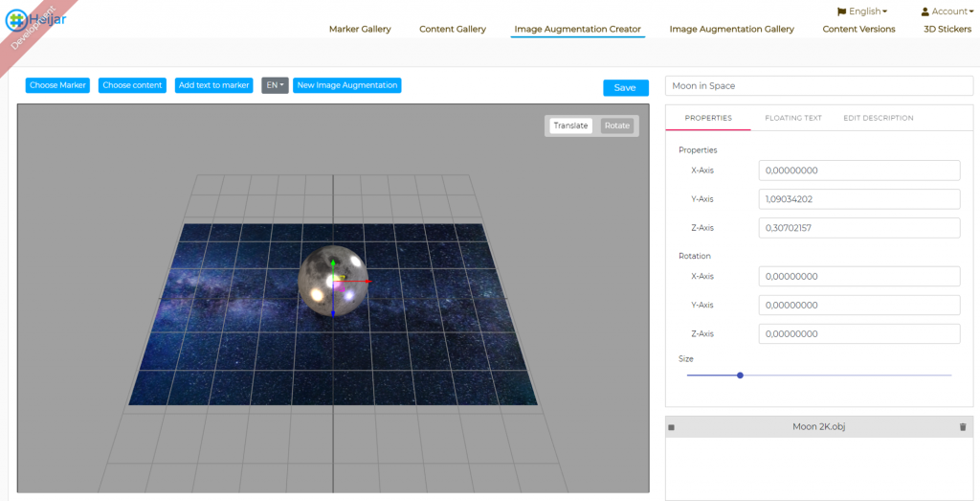Viewport: 980px width, 501px height.
Task: Navigate to Content Versions
Action: 858,29
